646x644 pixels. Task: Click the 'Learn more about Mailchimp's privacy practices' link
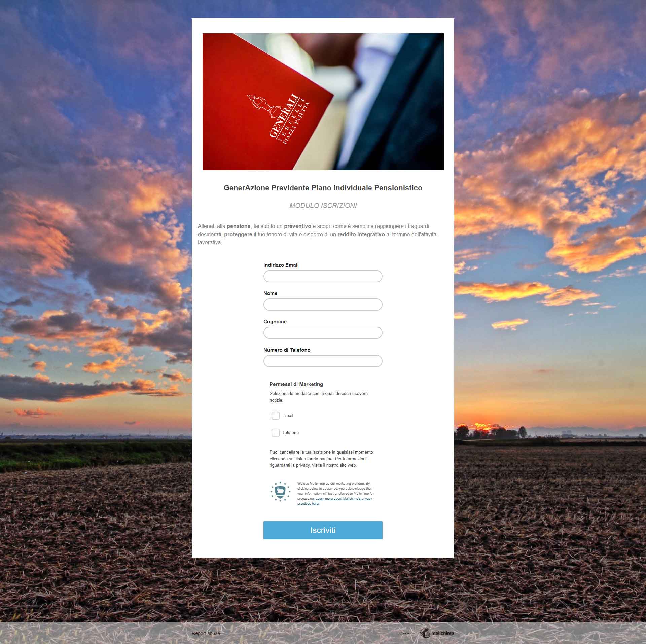tap(335, 501)
